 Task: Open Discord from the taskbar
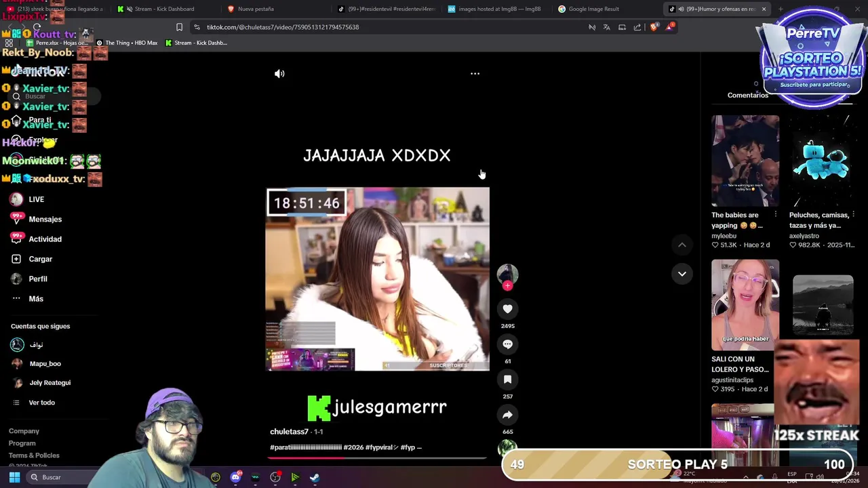pyautogui.click(x=235, y=477)
